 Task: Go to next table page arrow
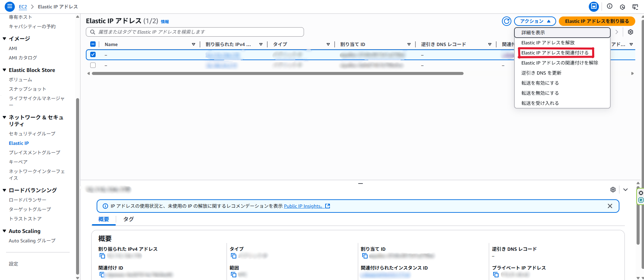[x=617, y=32]
